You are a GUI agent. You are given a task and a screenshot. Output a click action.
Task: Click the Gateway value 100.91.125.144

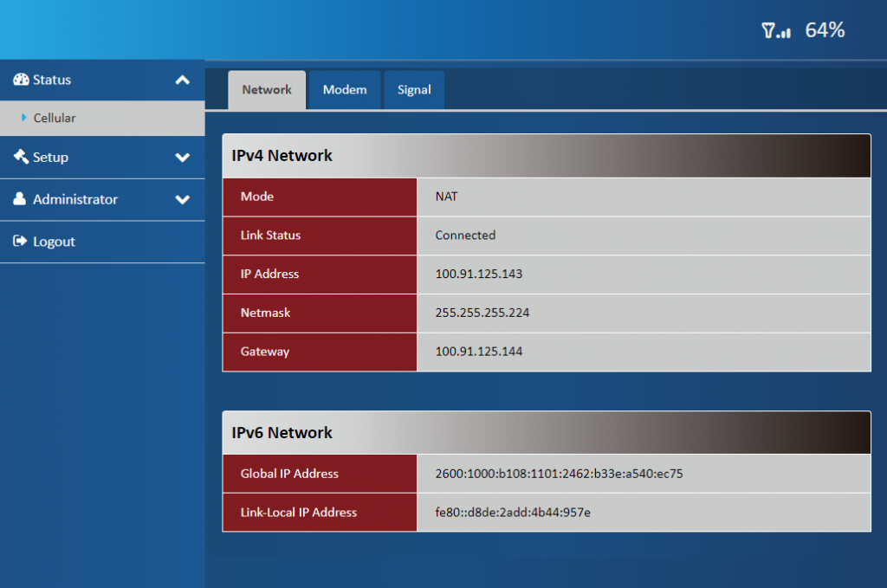click(479, 352)
